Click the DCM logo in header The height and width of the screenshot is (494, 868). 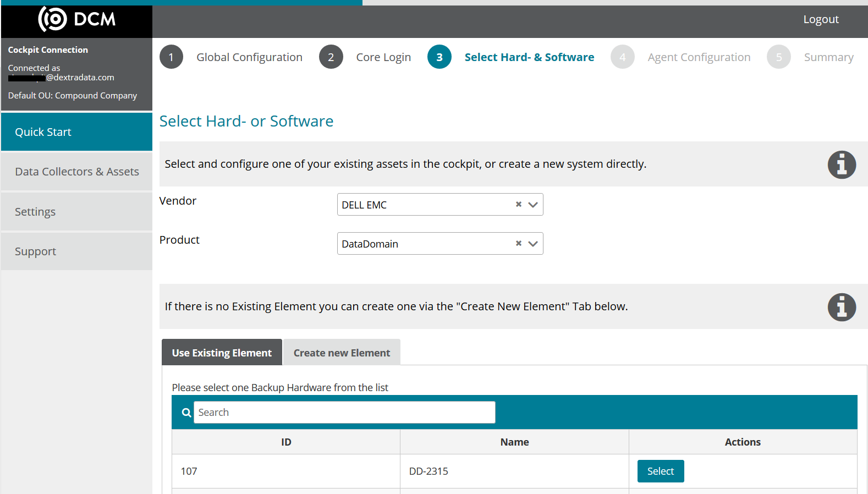point(77,19)
